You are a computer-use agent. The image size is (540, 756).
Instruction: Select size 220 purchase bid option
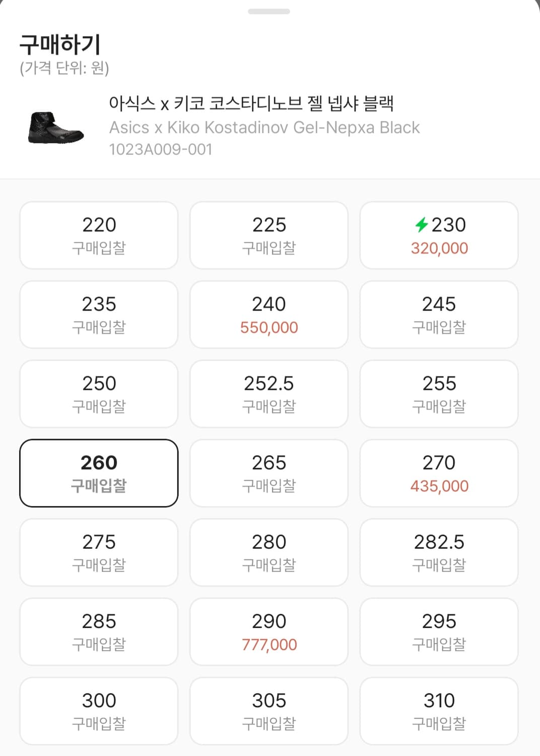[99, 235]
